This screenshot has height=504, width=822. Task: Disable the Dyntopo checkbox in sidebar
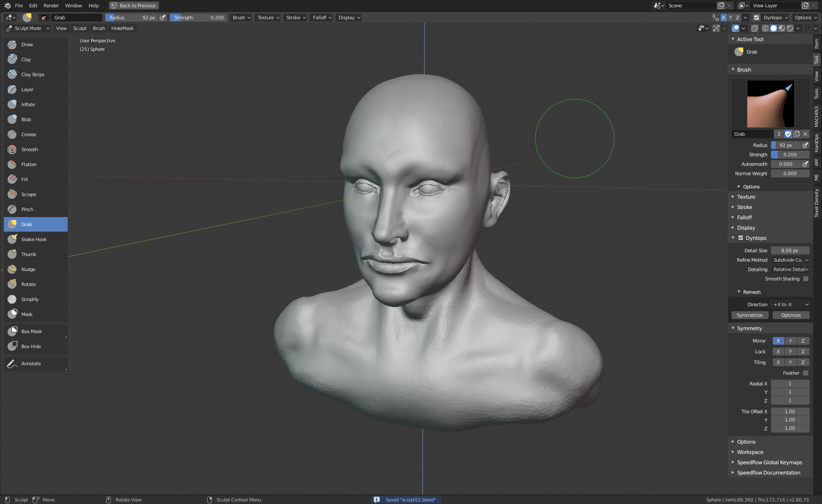741,238
